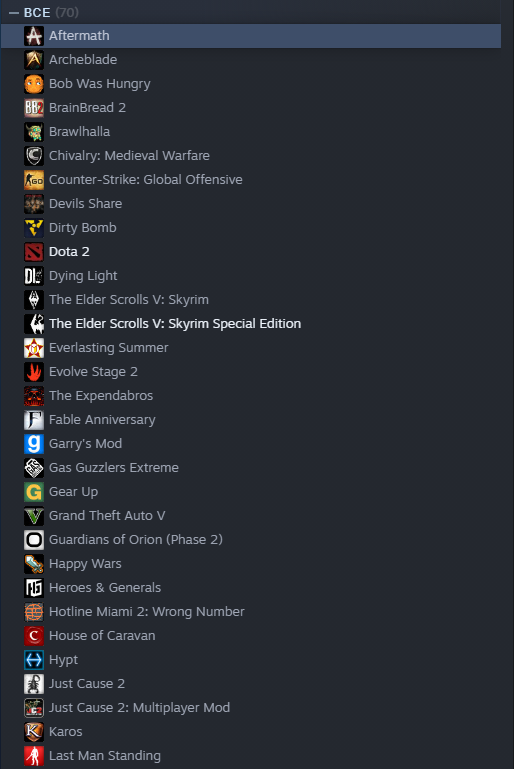The height and width of the screenshot is (769, 514).
Task: Choose Hotline Miami 2: Wrong Number
Action: 251,612
